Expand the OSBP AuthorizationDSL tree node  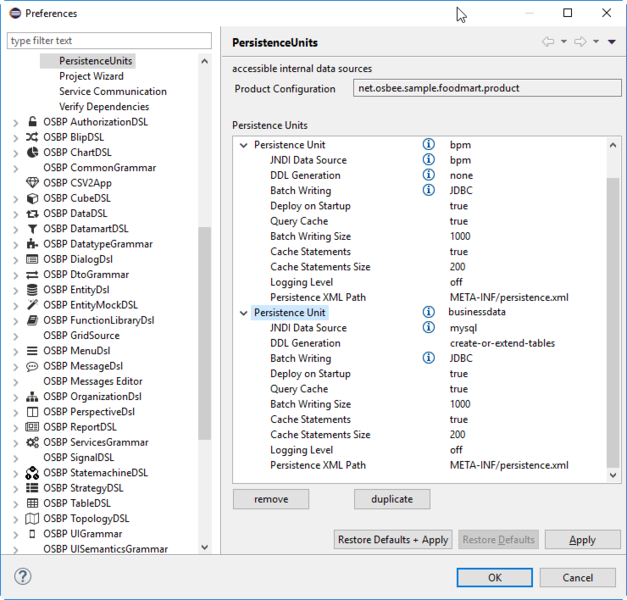16,123
